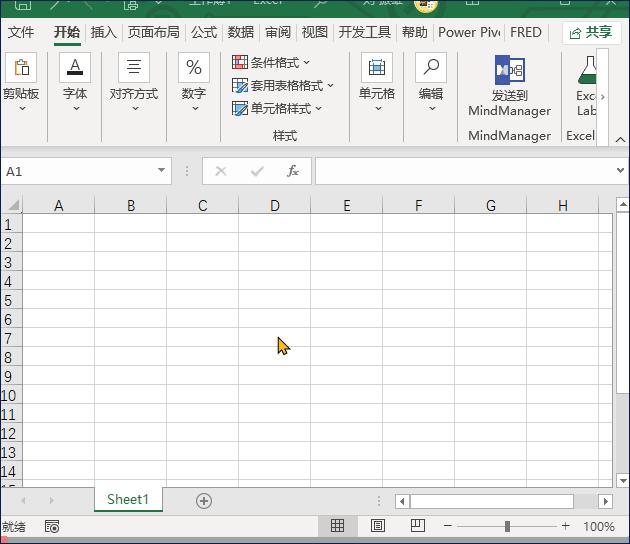Image resolution: width=630 pixels, height=544 pixels.
Task: Open the Help (帮助) tab
Action: [x=415, y=32]
